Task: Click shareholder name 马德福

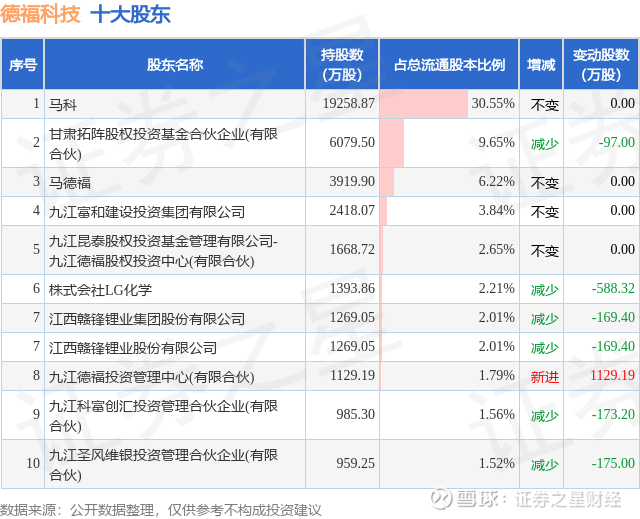Action: pyautogui.click(x=70, y=182)
